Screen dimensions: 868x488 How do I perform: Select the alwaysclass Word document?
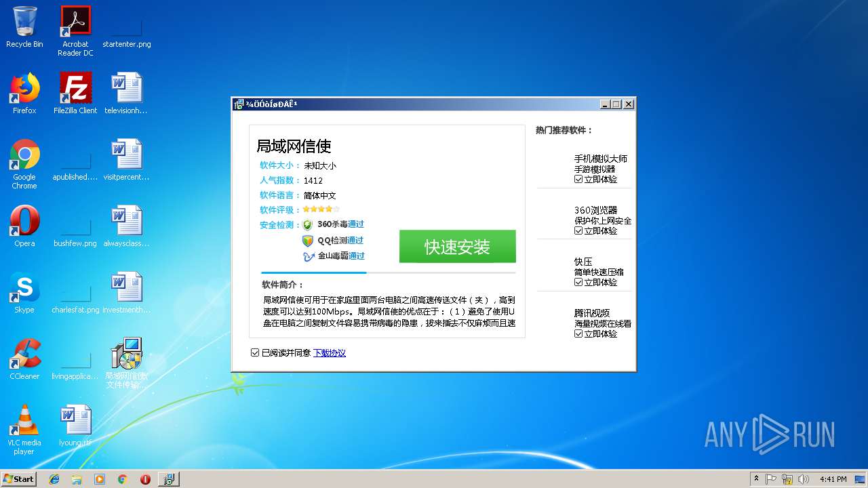127,227
